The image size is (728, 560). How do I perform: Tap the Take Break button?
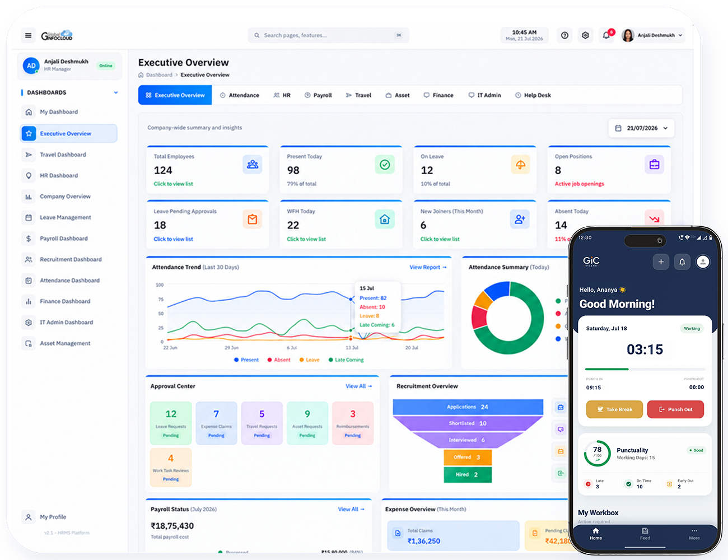(614, 409)
